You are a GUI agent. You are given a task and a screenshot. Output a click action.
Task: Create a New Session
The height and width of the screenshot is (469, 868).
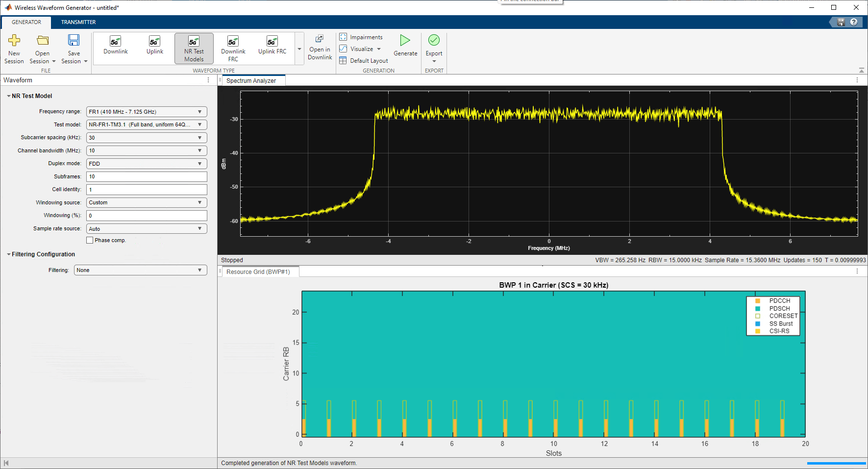(x=14, y=48)
